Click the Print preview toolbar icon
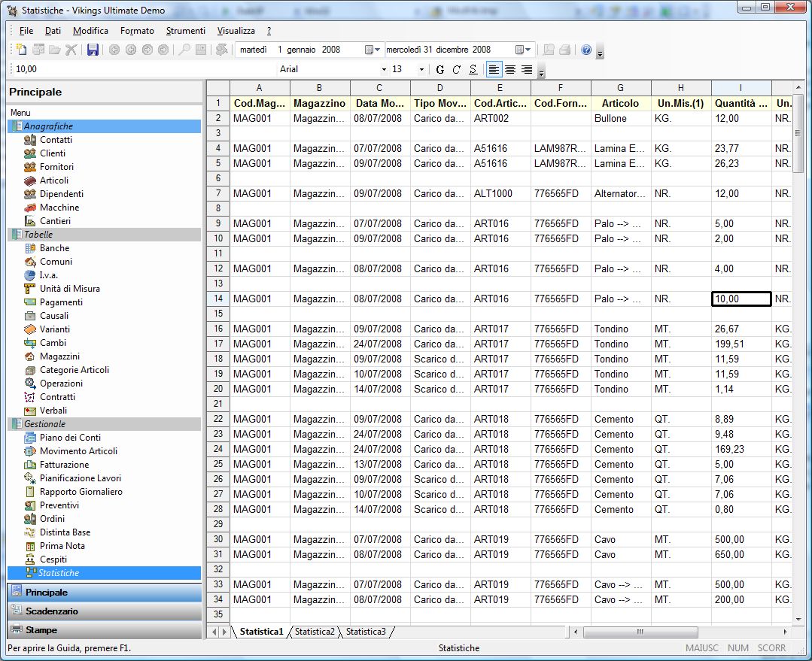812x661 pixels. pyautogui.click(x=549, y=50)
